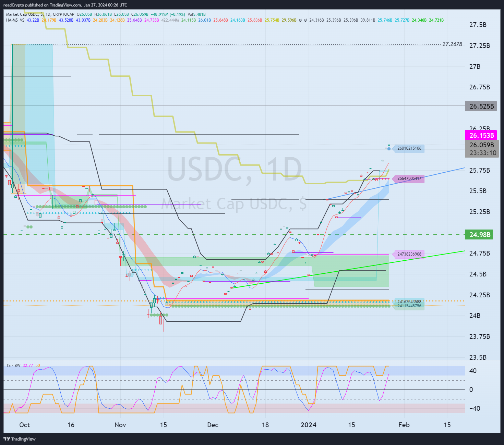Click the 26.75B price scale label
Viewport: 504px width, 445px height.
(x=480, y=87)
